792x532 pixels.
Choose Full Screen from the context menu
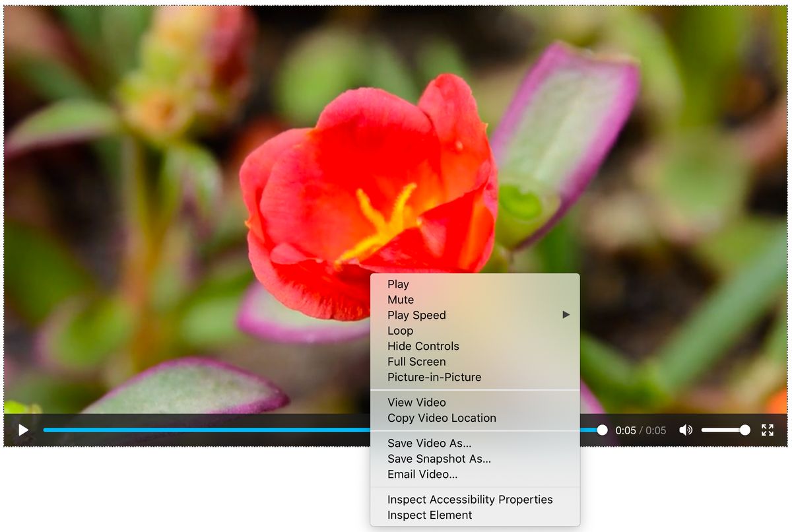click(416, 362)
